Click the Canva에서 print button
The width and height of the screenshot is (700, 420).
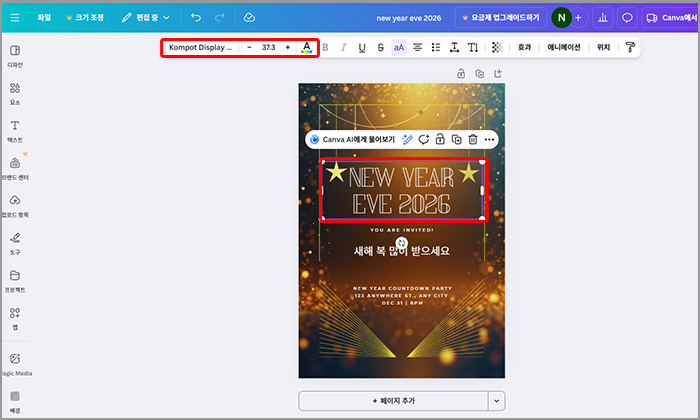[671, 17]
